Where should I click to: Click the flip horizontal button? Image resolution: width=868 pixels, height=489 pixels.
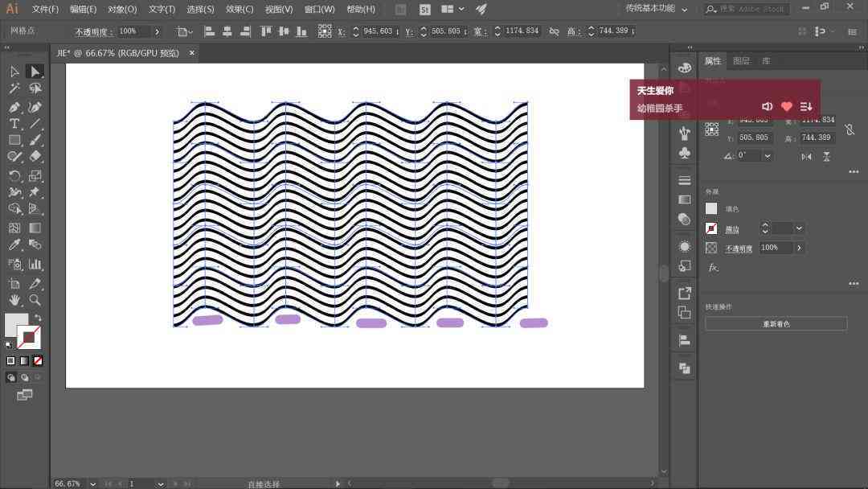tap(807, 157)
